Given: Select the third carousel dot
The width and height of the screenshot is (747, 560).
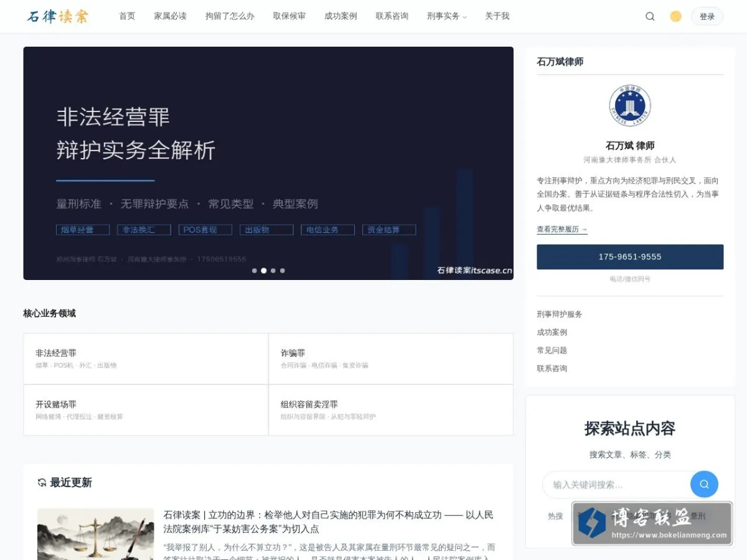Looking at the screenshot, I should 273,271.
